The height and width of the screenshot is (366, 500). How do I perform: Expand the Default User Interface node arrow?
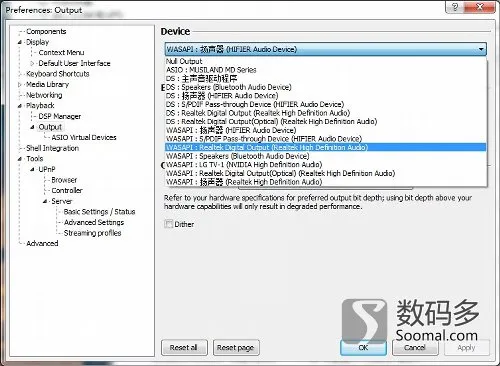[32, 63]
